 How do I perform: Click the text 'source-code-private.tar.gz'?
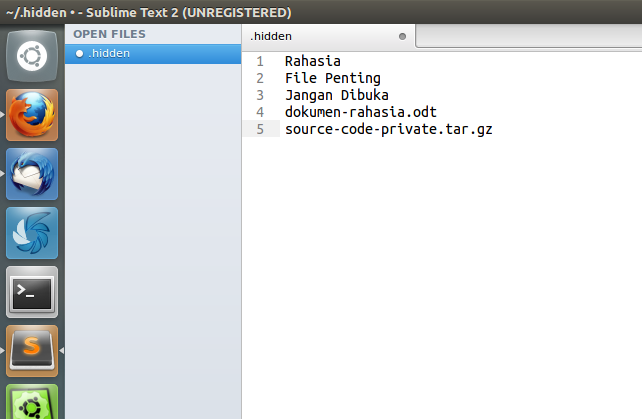(x=388, y=129)
